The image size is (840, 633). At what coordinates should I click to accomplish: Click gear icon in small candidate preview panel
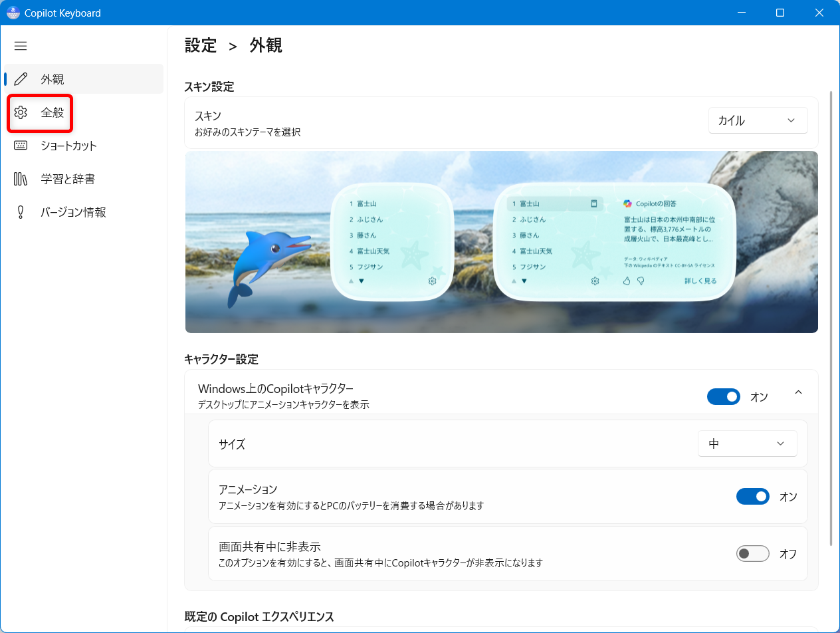coord(432,281)
